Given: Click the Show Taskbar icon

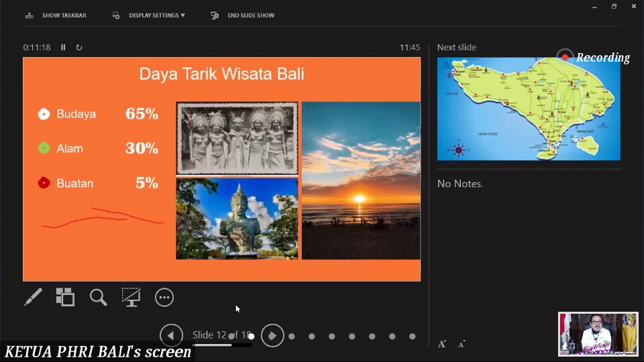Looking at the screenshot, I should (x=29, y=15).
